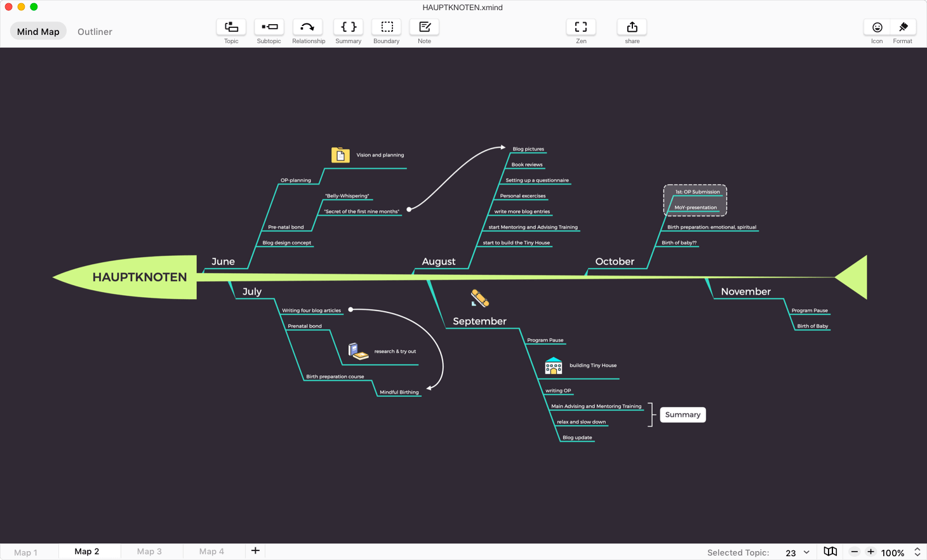Open the Map 1 sheet tab
Image resolution: width=927 pixels, height=560 pixels.
(26, 552)
